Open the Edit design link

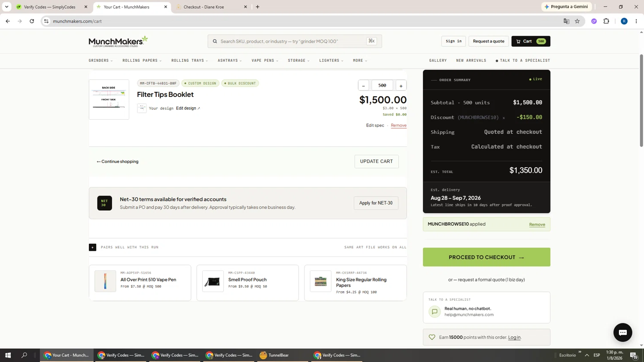188,108
